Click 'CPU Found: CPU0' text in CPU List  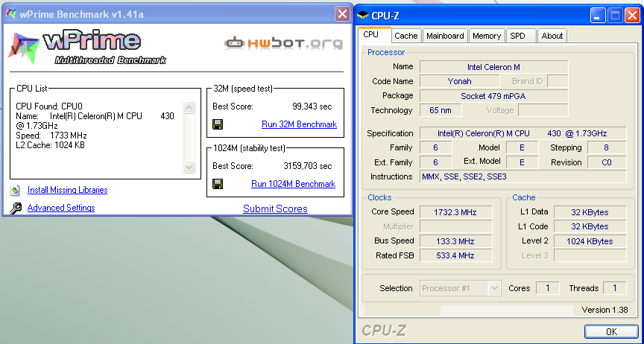(49, 106)
